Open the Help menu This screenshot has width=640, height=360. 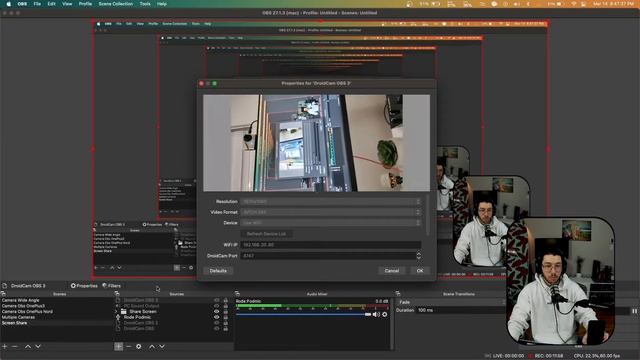pyautogui.click(x=162, y=4)
